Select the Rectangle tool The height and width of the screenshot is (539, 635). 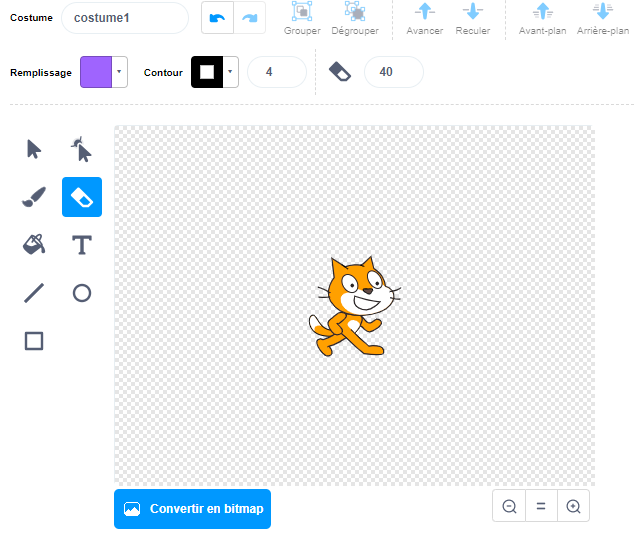point(34,341)
